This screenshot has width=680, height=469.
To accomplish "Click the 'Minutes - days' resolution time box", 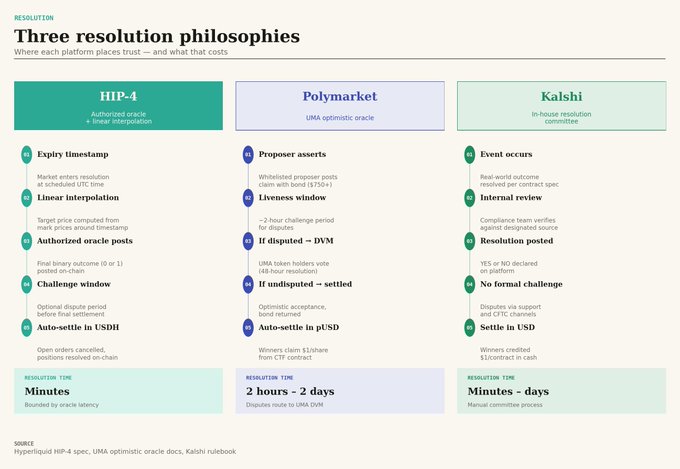I will coord(562,391).
